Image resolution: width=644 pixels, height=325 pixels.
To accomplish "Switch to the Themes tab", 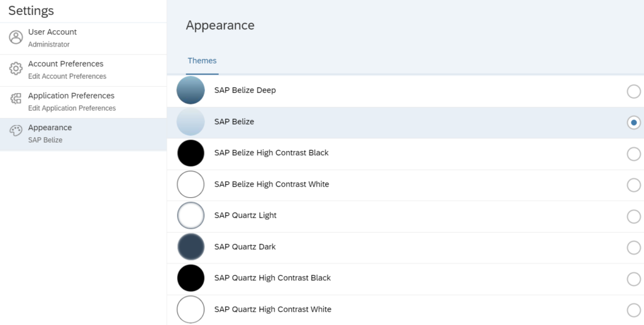I will (202, 61).
